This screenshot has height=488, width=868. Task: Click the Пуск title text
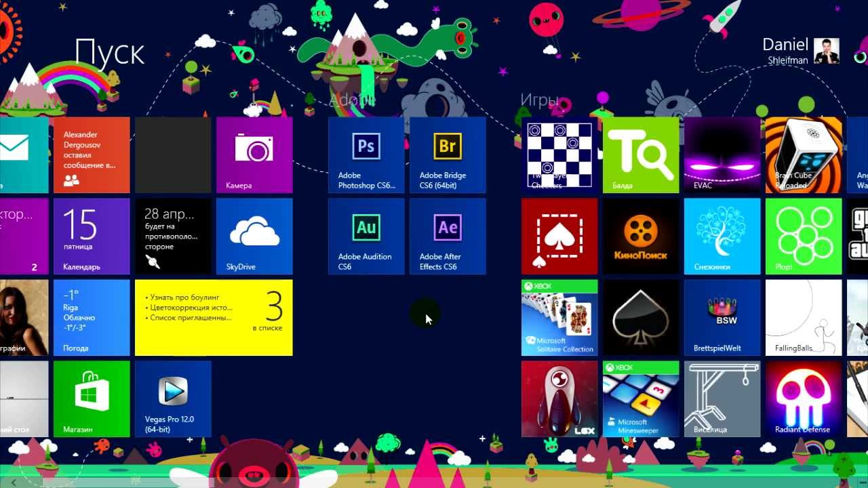[110, 53]
